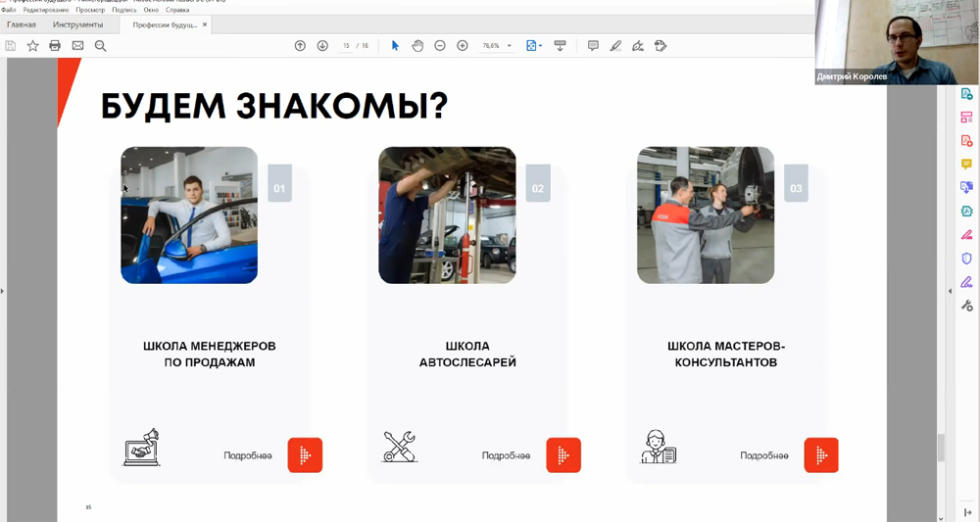
Task: Click the crossed wrench screwdriver icon
Action: (x=400, y=447)
